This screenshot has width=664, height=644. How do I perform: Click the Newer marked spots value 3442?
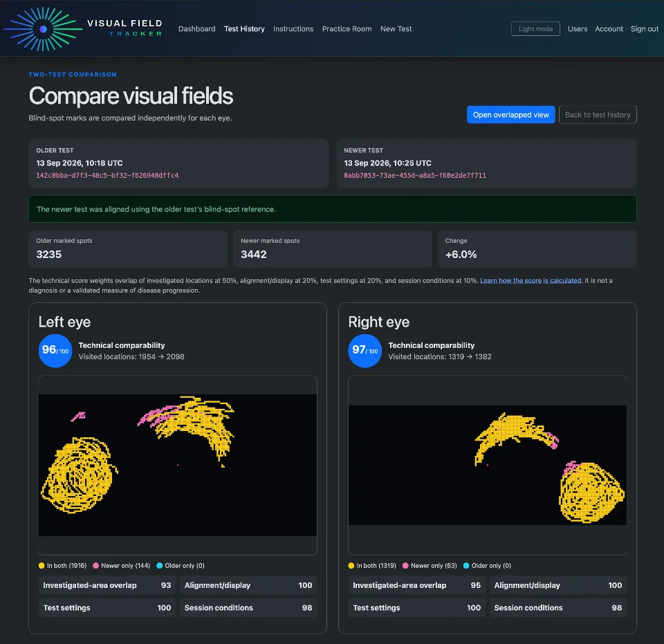pyautogui.click(x=254, y=255)
